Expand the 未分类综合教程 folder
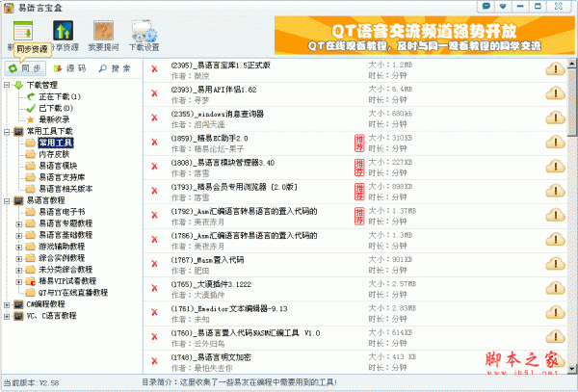The height and width of the screenshot is (392, 578). 19,271
